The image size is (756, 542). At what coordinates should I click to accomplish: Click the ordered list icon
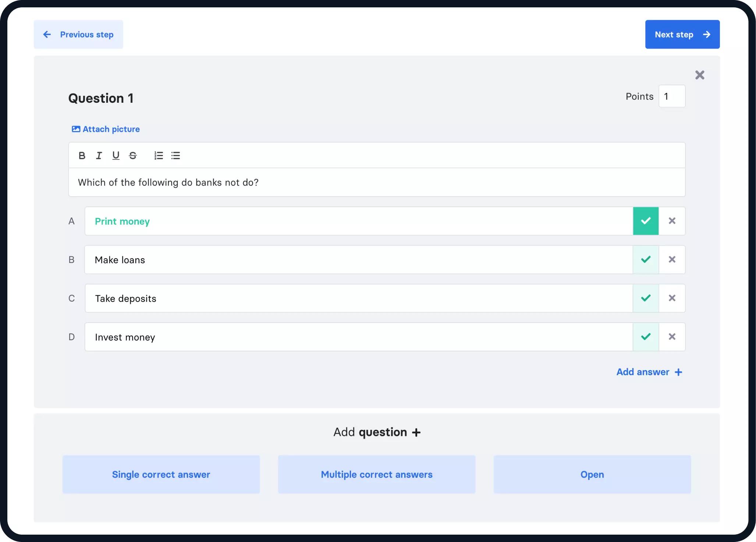point(158,155)
